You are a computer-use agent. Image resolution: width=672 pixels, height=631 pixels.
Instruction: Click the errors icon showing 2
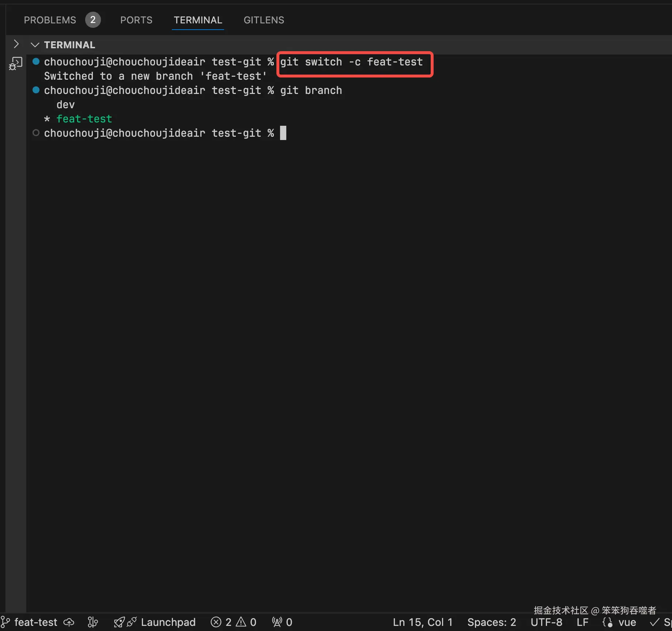click(x=216, y=622)
